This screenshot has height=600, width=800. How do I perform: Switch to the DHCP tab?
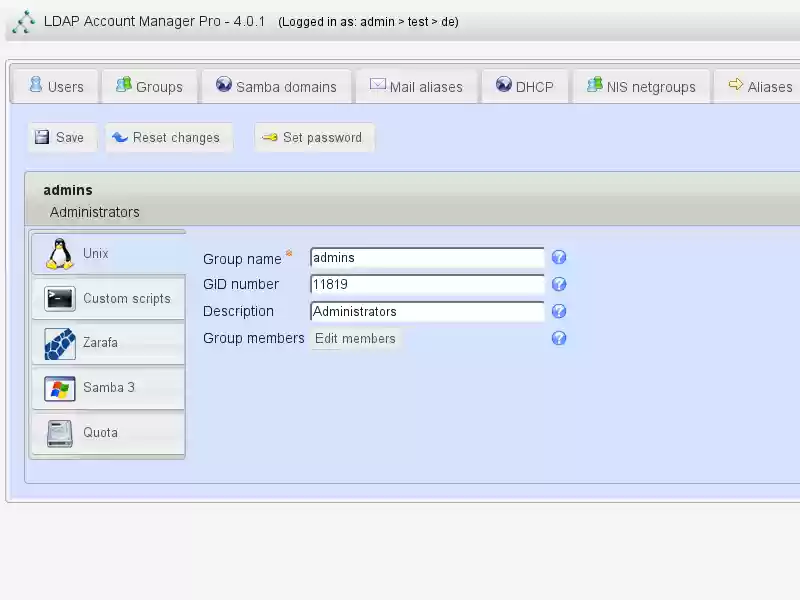525,87
